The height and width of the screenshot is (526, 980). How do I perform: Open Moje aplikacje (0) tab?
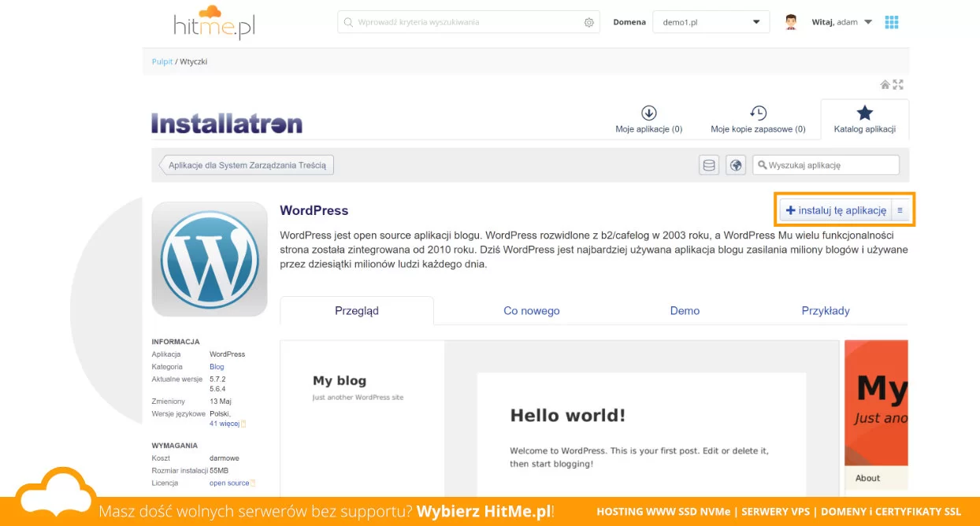[648, 120]
